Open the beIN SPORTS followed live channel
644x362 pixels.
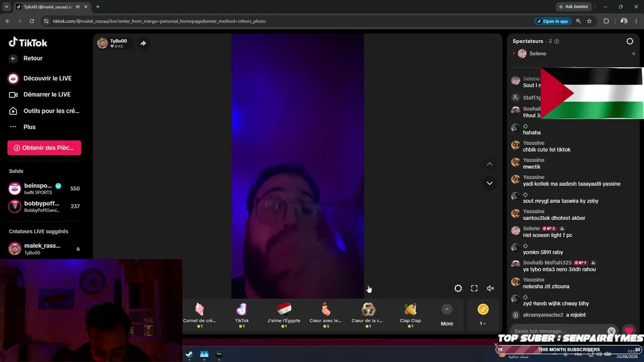tap(44, 189)
